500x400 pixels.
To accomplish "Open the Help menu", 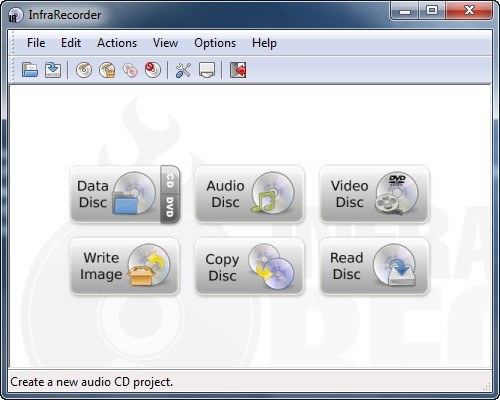I will (264, 43).
